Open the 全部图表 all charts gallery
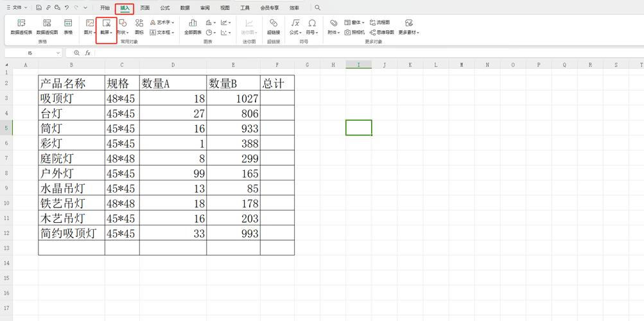The image size is (644, 321). point(193,26)
